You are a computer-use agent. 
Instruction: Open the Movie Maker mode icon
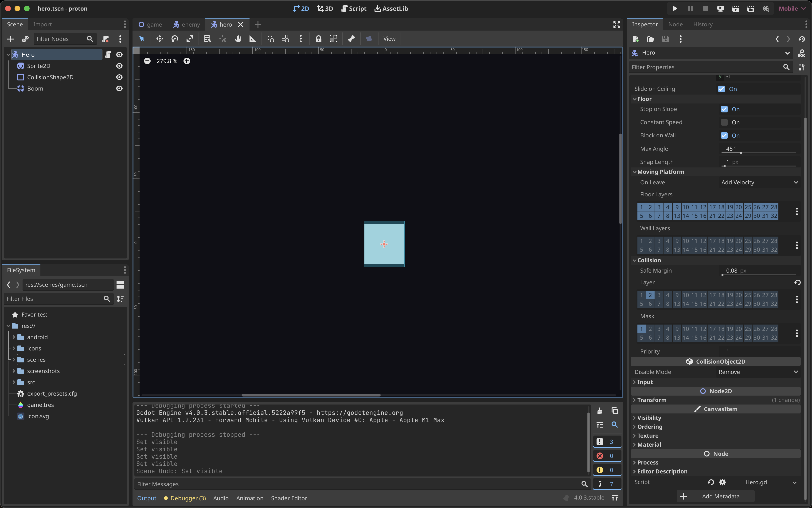(766, 8)
